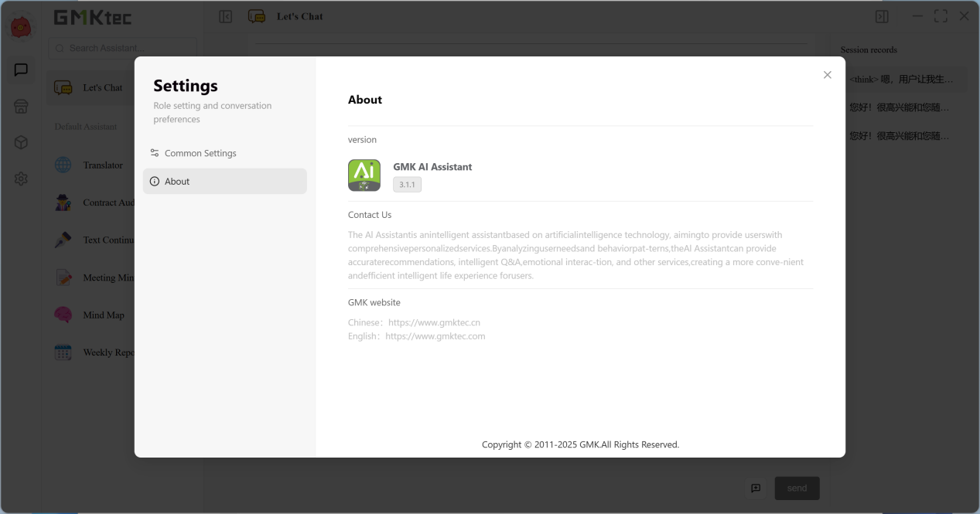
Task: Open the session record starting with <think>
Action: click(903, 80)
